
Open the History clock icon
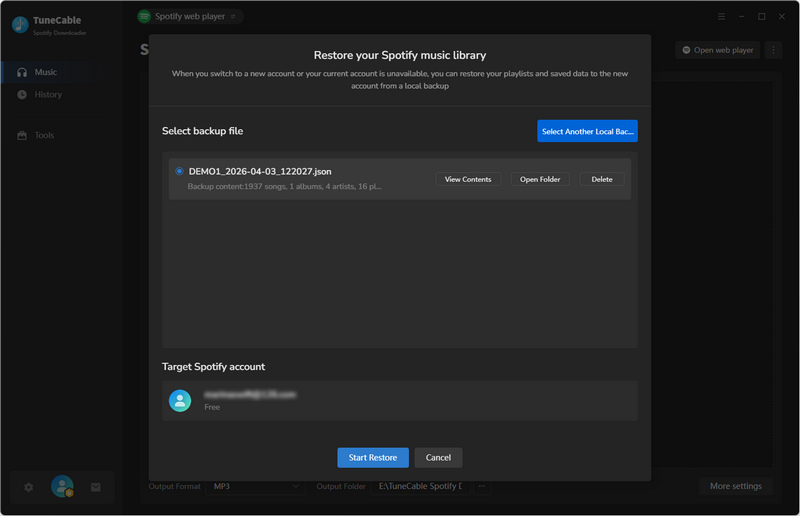point(22,94)
